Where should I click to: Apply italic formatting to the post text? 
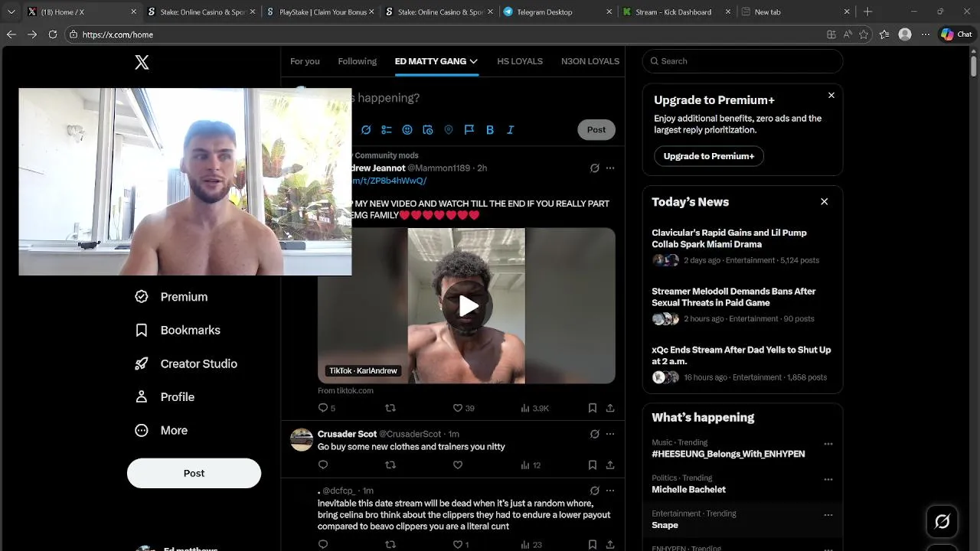511,130
